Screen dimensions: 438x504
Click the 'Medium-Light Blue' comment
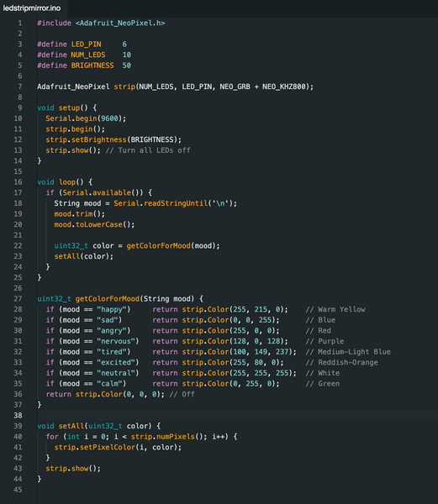(348, 352)
